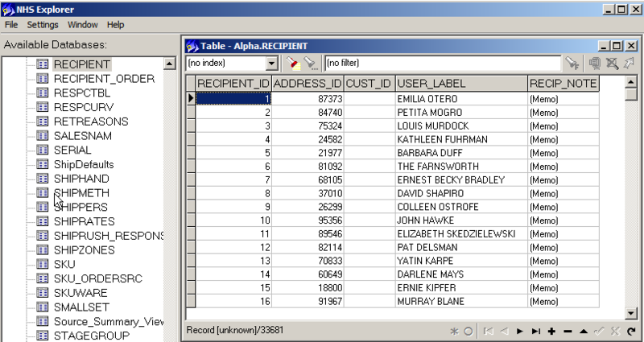Open the File menu
Viewport: 644px width, 342px height.
click(x=11, y=25)
